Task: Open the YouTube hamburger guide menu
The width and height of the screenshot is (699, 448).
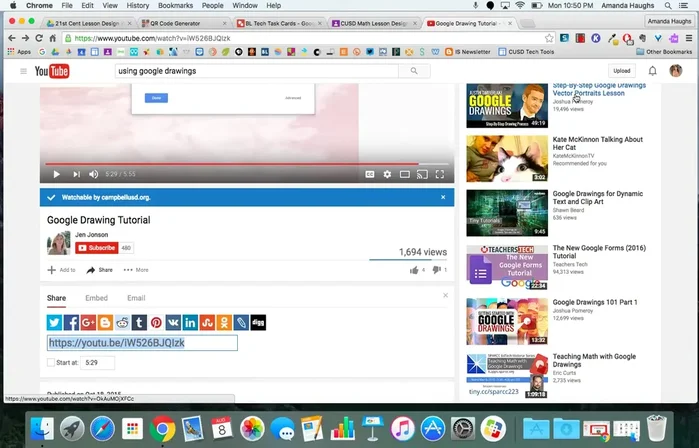Action: (23, 71)
